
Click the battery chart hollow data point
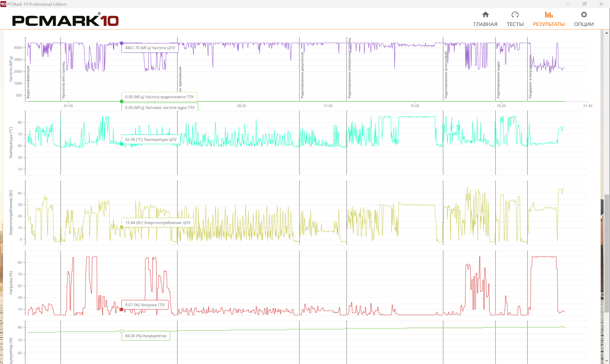[x=122, y=331]
